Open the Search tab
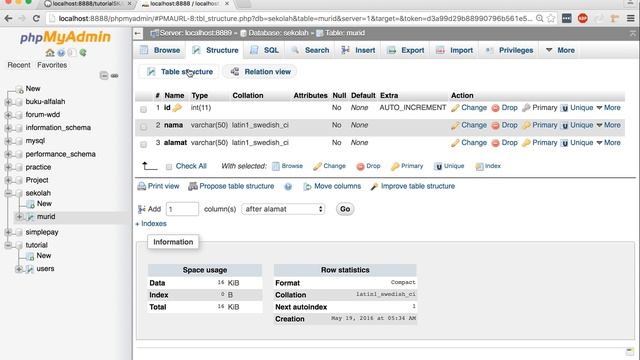640x360 pixels. click(x=310, y=50)
